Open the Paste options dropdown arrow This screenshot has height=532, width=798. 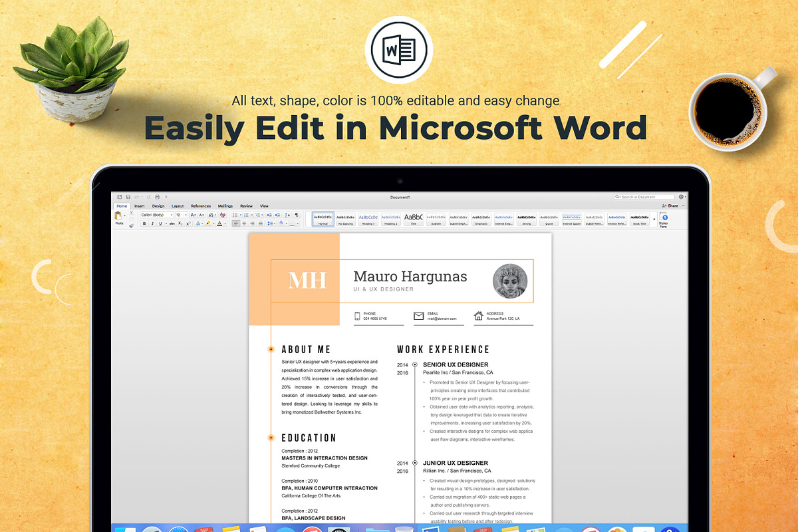click(x=125, y=215)
